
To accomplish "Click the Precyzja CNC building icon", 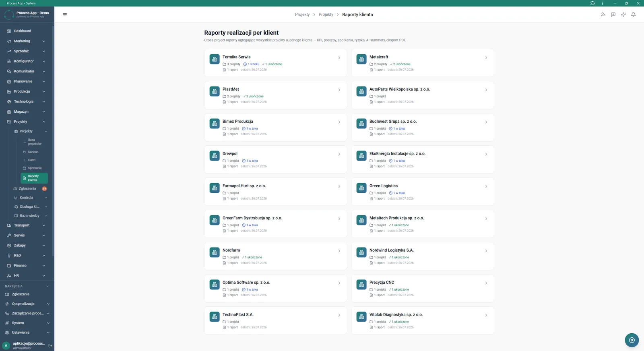I will pos(361,285).
